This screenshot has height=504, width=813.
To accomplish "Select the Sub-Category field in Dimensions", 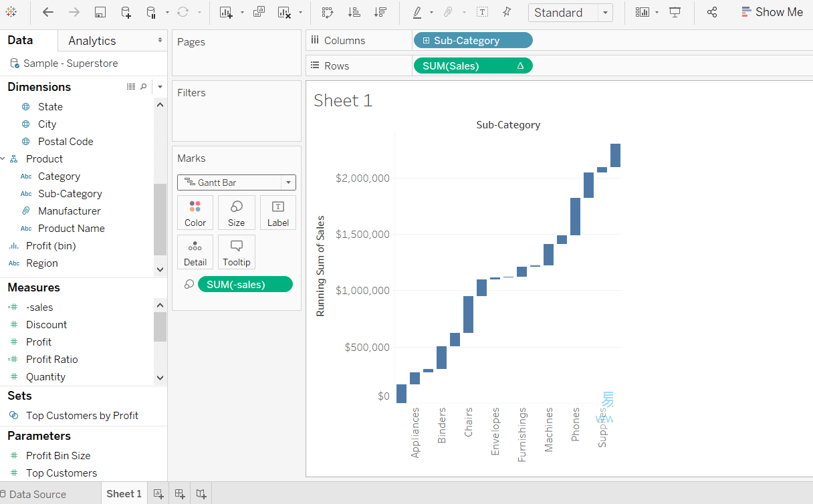I will point(70,194).
